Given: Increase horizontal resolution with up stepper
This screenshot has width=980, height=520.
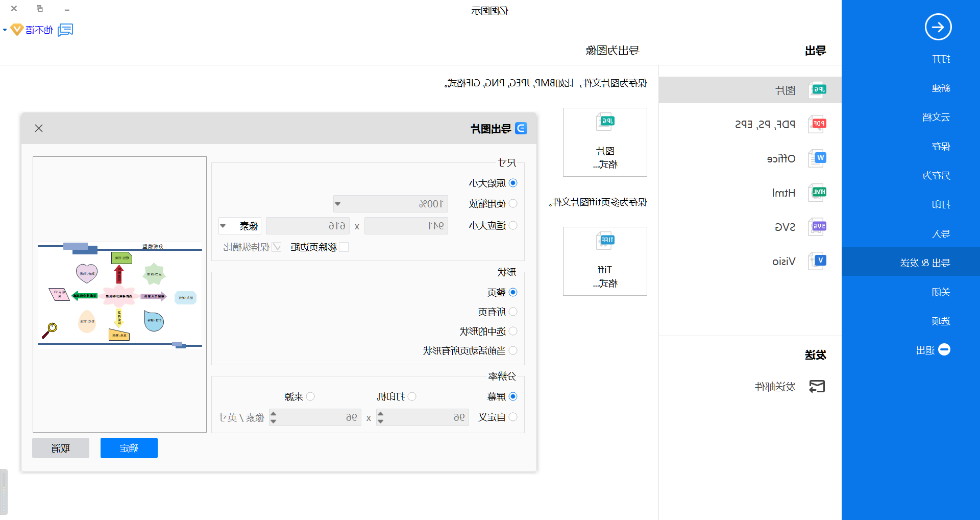Looking at the screenshot, I should coord(380,413).
